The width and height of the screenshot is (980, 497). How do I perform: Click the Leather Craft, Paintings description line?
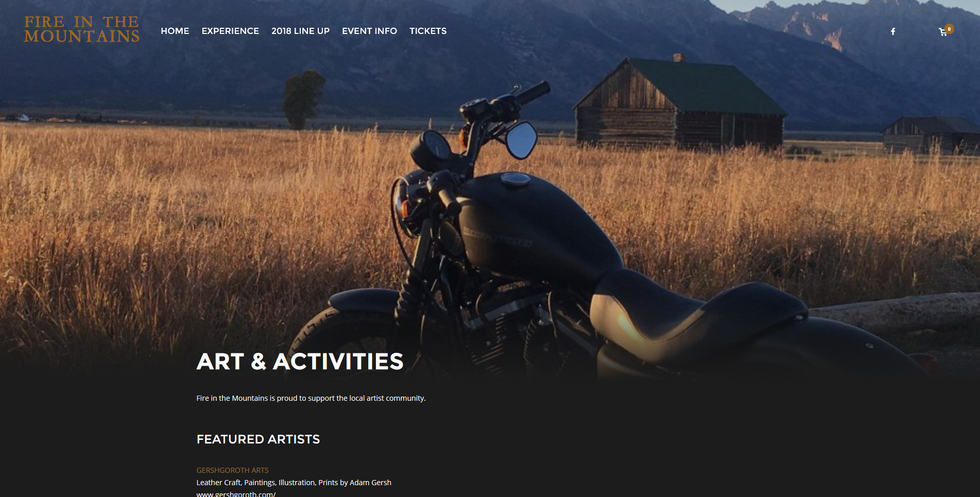point(294,483)
